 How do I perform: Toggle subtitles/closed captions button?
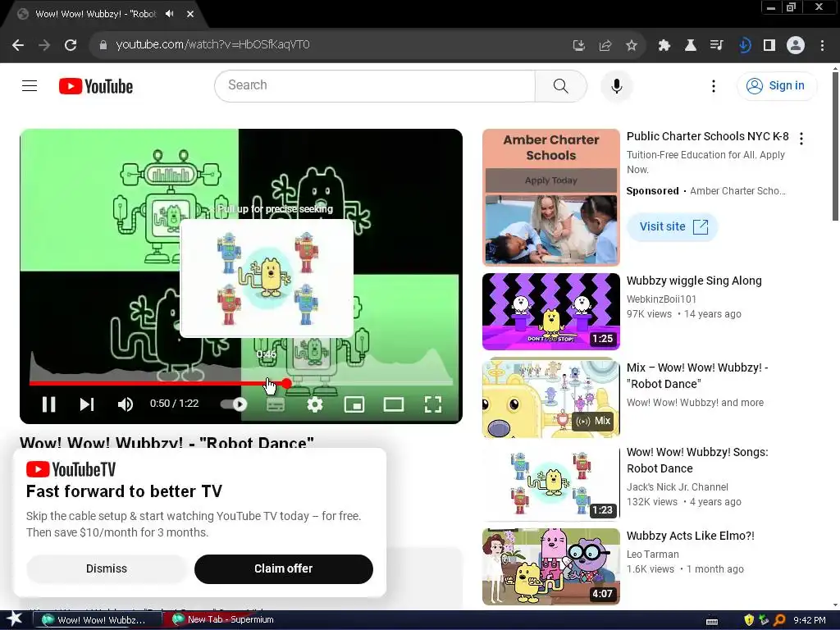pos(276,404)
